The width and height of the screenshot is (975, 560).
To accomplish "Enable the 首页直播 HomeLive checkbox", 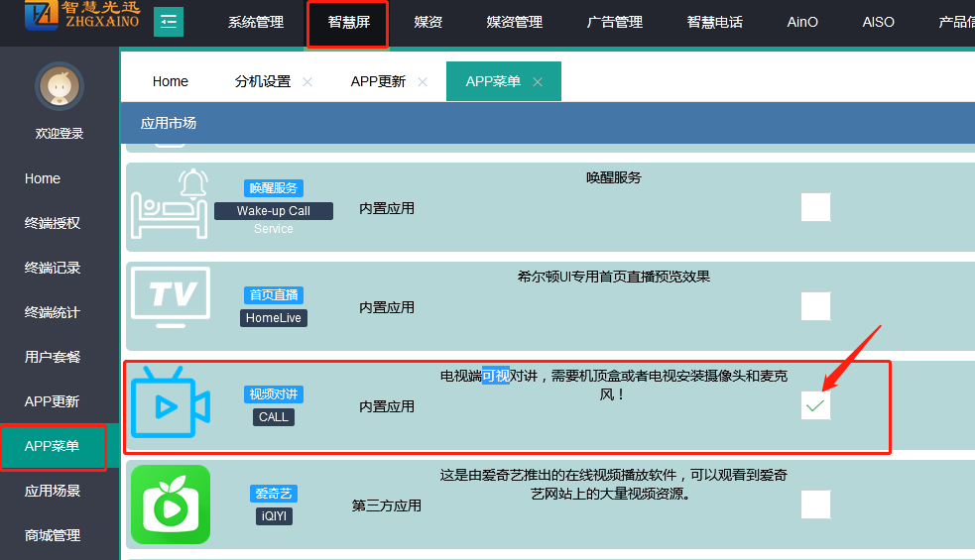I will 815,306.
